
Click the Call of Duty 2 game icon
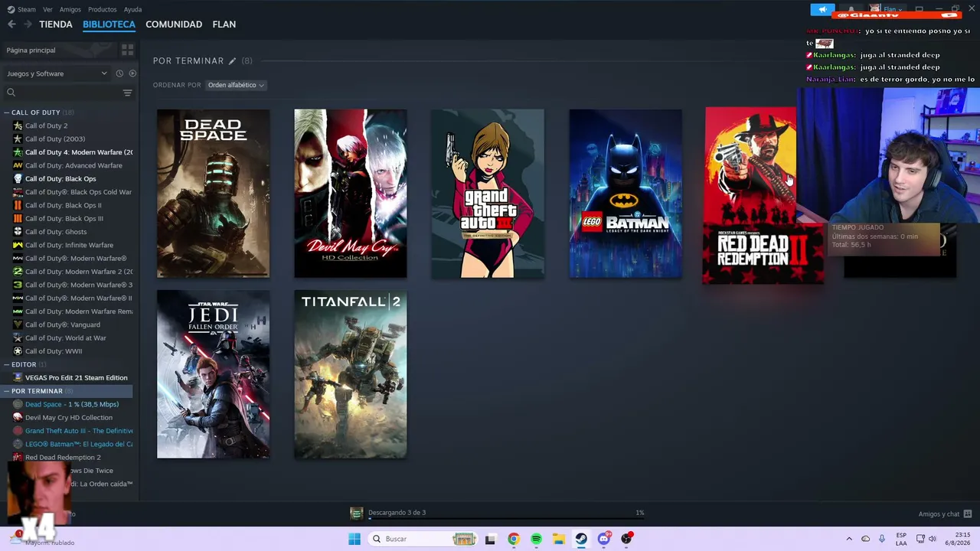[x=18, y=126]
